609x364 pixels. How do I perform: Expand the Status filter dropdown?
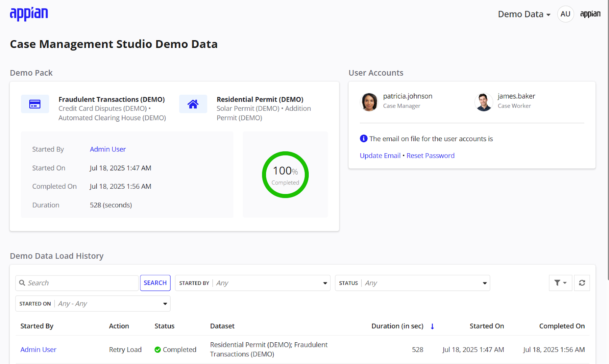pyautogui.click(x=413, y=283)
